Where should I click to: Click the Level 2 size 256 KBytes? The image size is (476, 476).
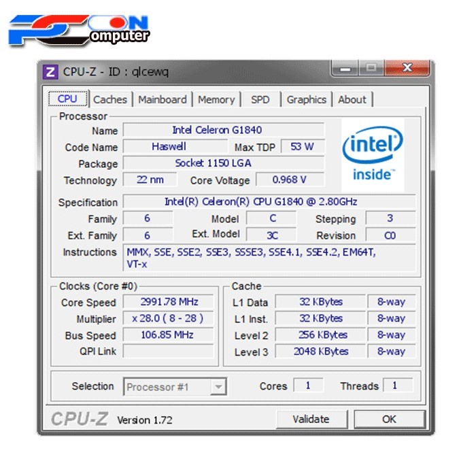coord(320,335)
